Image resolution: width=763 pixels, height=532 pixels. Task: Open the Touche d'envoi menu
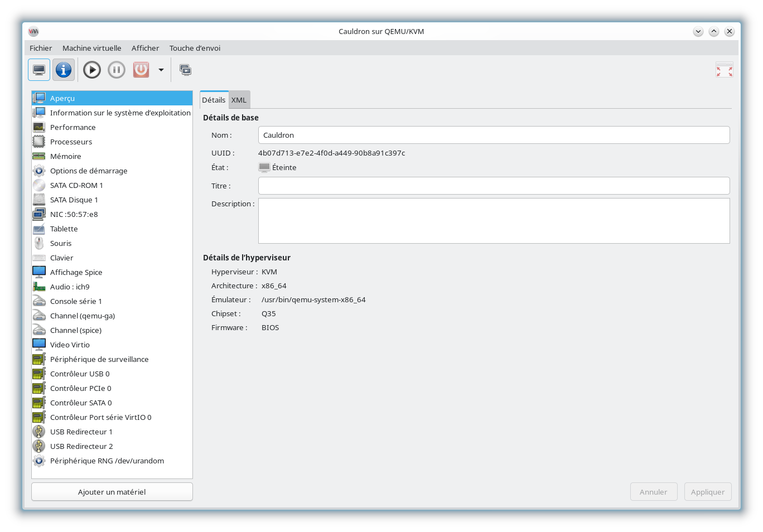tap(195, 48)
